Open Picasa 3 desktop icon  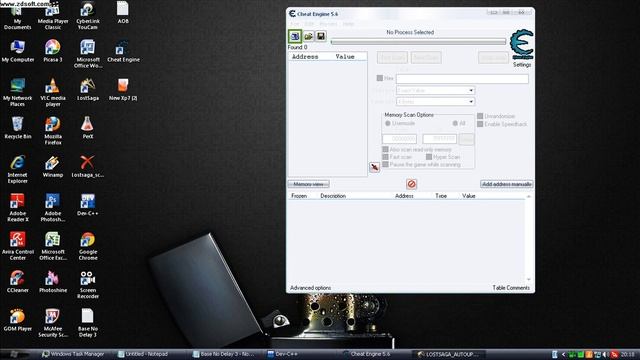pyautogui.click(x=53, y=51)
